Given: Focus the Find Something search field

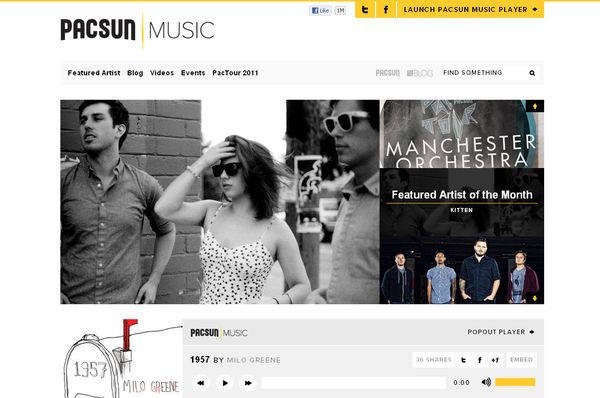Looking at the screenshot, I should 483,73.
